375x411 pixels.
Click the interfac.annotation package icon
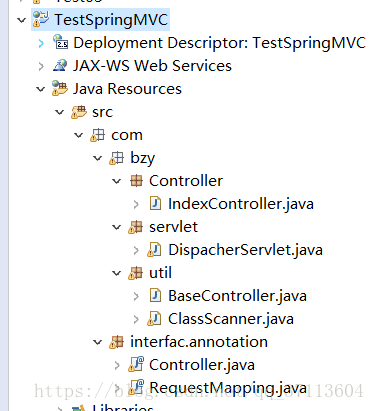116,342
